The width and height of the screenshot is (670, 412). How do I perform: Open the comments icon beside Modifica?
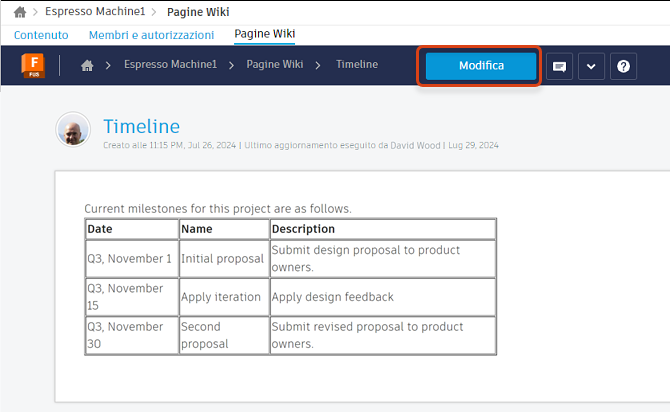pyautogui.click(x=559, y=66)
